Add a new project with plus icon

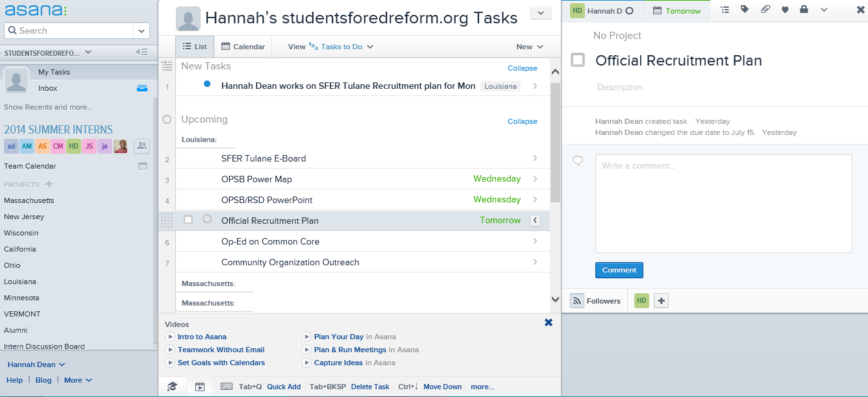[x=49, y=184]
